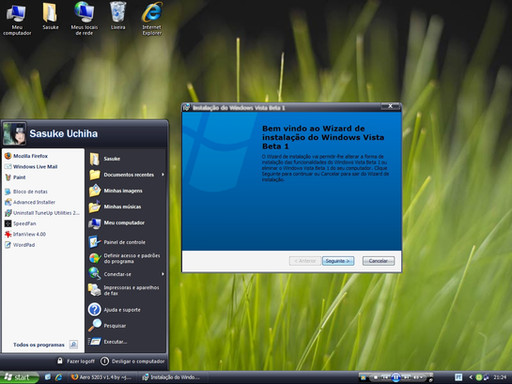Image resolution: width=512 pixels, height=384 pixels.
Task: Launch Advanced Installer from start menu
Action: [30, 202]
